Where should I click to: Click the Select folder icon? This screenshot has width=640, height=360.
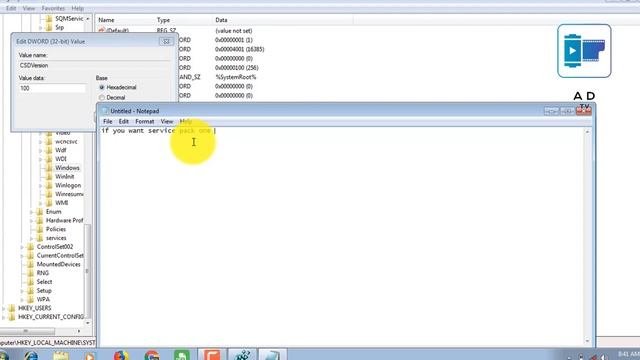coord(30,282)
